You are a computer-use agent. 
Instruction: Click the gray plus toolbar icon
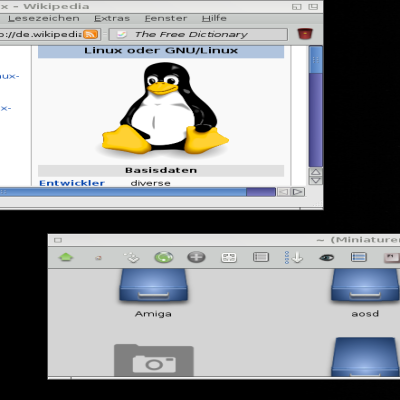pos(196,257)
